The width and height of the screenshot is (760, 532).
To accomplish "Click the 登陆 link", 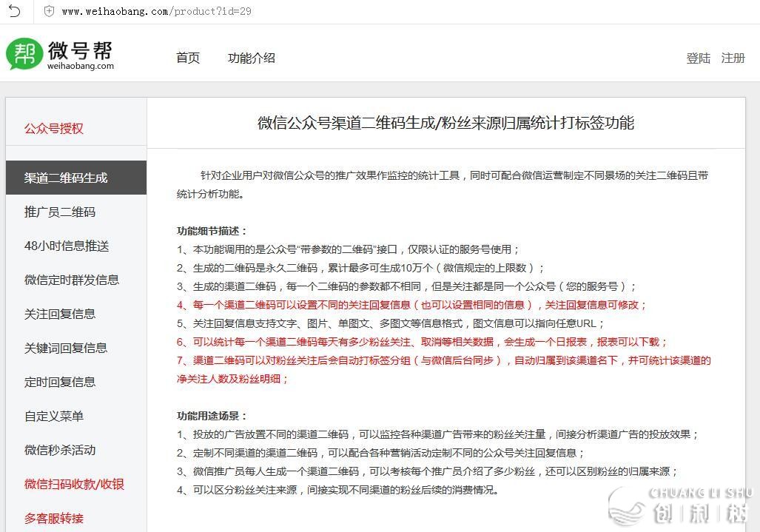I will pos(699,58).
